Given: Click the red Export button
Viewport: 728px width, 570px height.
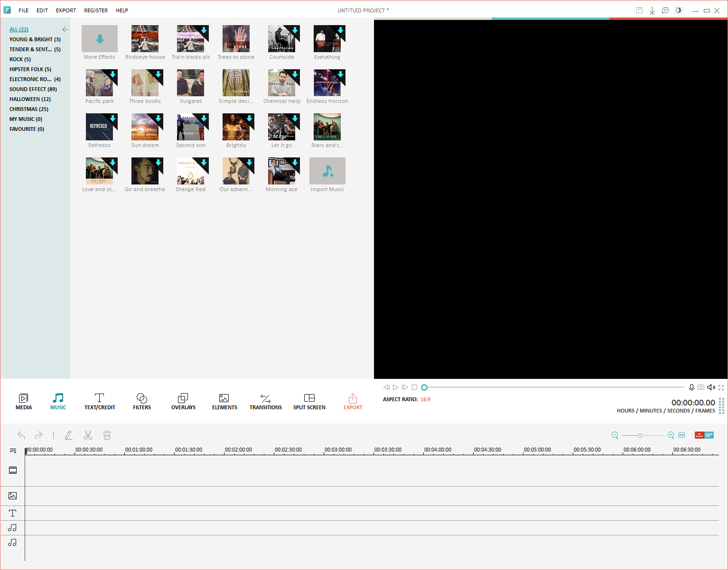Looking at the screenshot, I should click(x=353, y=401).
